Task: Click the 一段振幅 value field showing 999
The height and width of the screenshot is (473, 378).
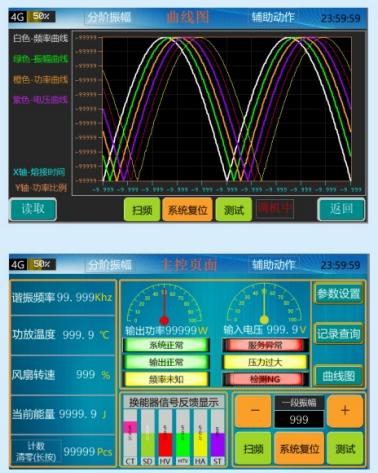Action: tap(299, 419)
